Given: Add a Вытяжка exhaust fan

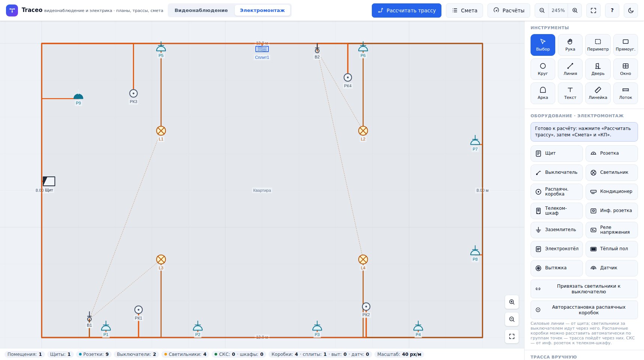Looking at the screenshot, I should (x=557, y=268).
